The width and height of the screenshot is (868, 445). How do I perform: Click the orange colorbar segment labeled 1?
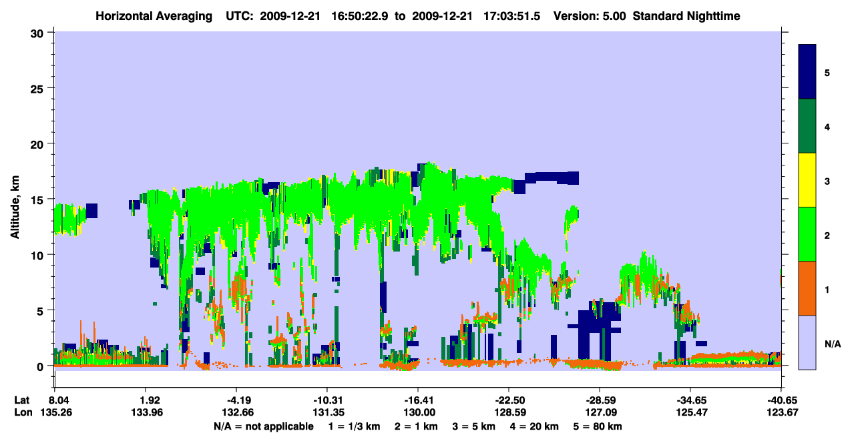tap(808, 288)
